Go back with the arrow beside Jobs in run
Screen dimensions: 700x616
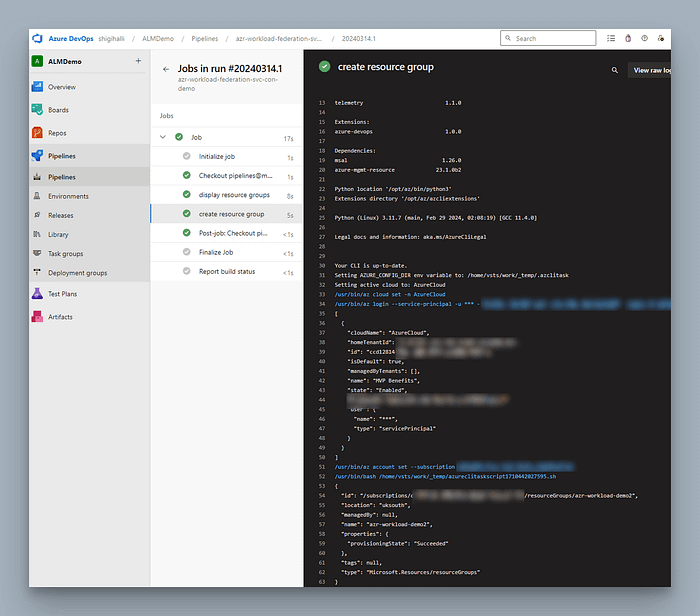pyautogui.click(x=166, y=69)
